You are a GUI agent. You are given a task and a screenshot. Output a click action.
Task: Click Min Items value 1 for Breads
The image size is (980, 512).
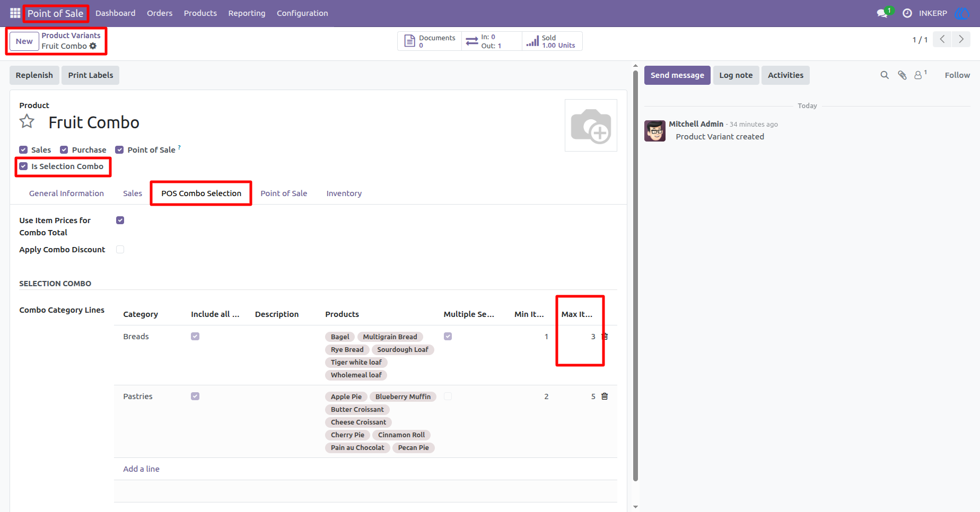(x=546, y=337)
